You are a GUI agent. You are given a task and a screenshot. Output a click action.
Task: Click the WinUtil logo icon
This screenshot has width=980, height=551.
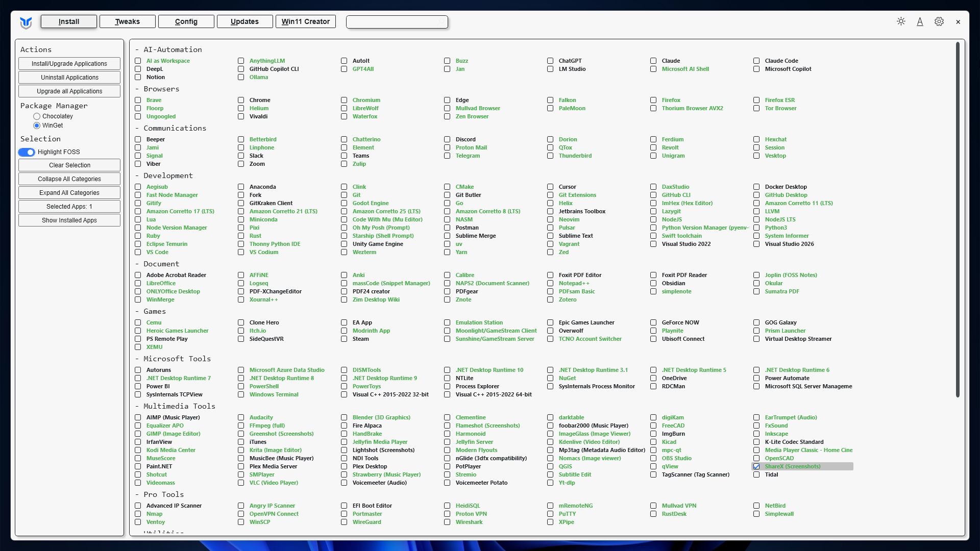pos(26,22)
